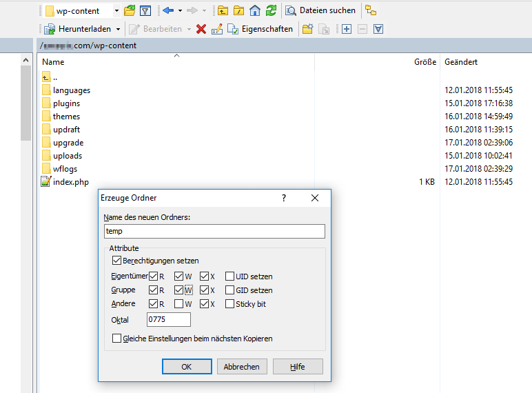Image resolution: width=532 pixels, height=393 pixels.
Task: Click the languages folder icon
Action: pyautogui.click(x=46, y=90)
